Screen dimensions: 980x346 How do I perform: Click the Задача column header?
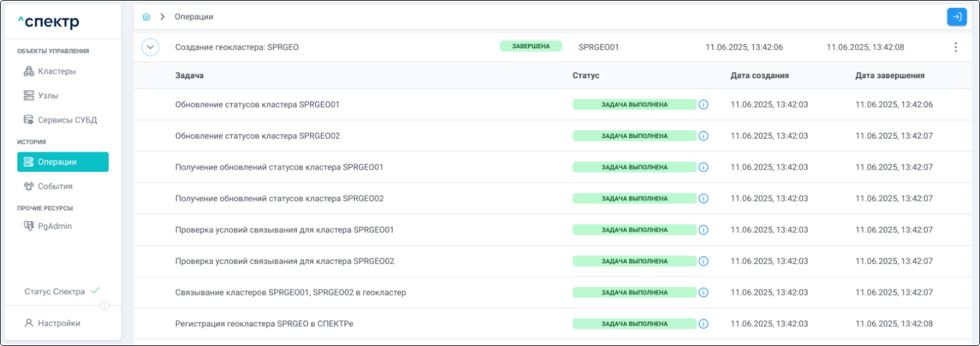click(189, 76)
